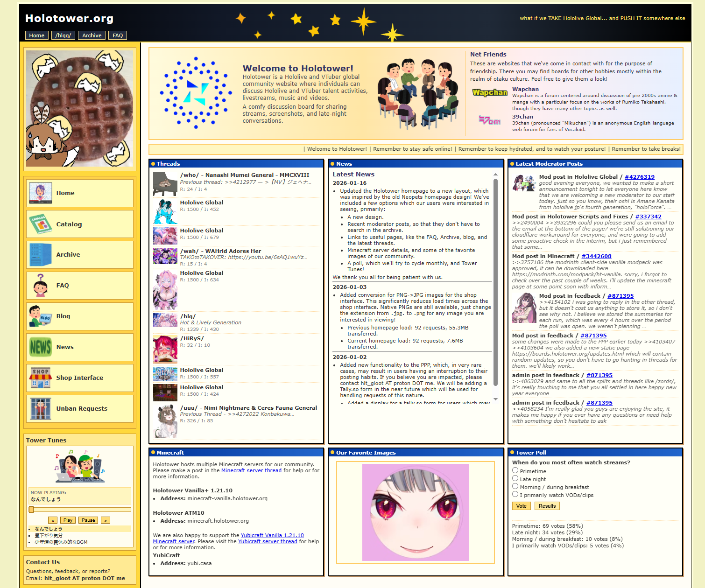Click the second mod post link #871395
The width and height of the screenshot is (705, 588).
(593, 336)
